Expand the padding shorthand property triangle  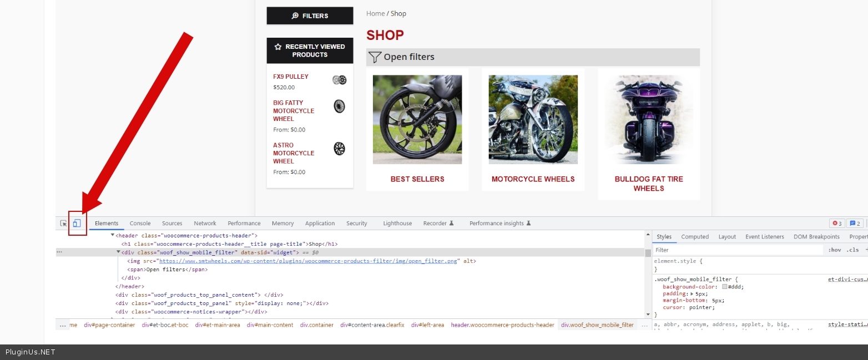pos(692,293)
